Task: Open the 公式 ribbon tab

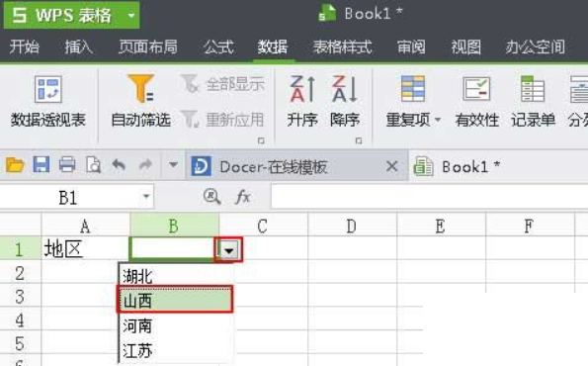Action: [x=218, y=47]
